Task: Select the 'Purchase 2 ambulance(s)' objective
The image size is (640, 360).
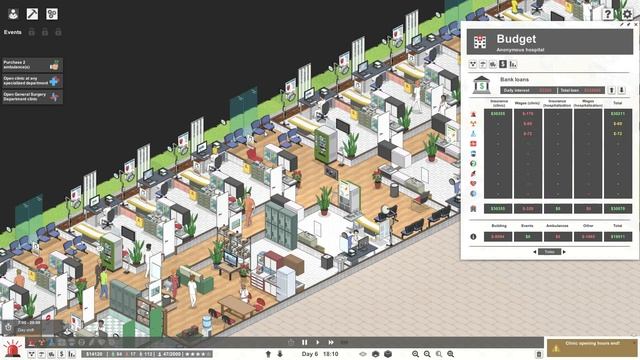Action: pos(32,65)
